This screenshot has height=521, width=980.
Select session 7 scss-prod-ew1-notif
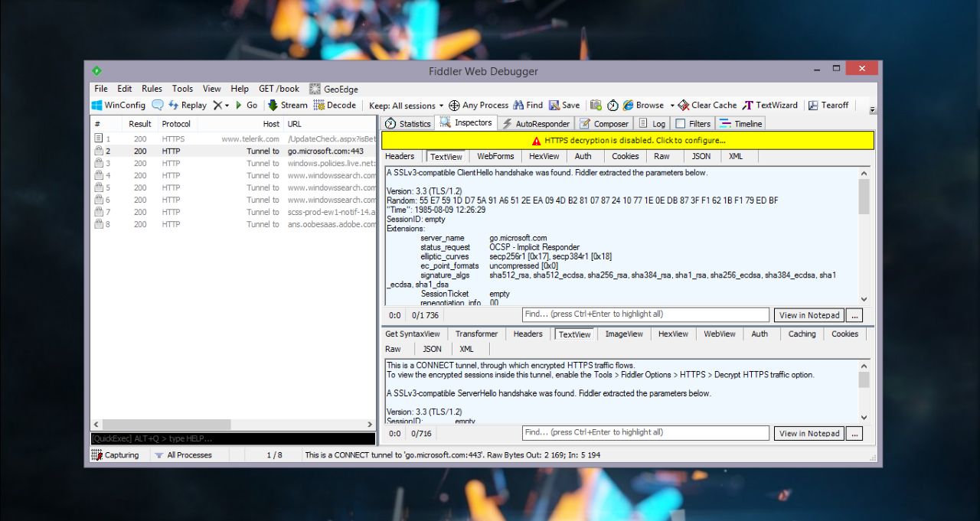(x=234, y=213)
